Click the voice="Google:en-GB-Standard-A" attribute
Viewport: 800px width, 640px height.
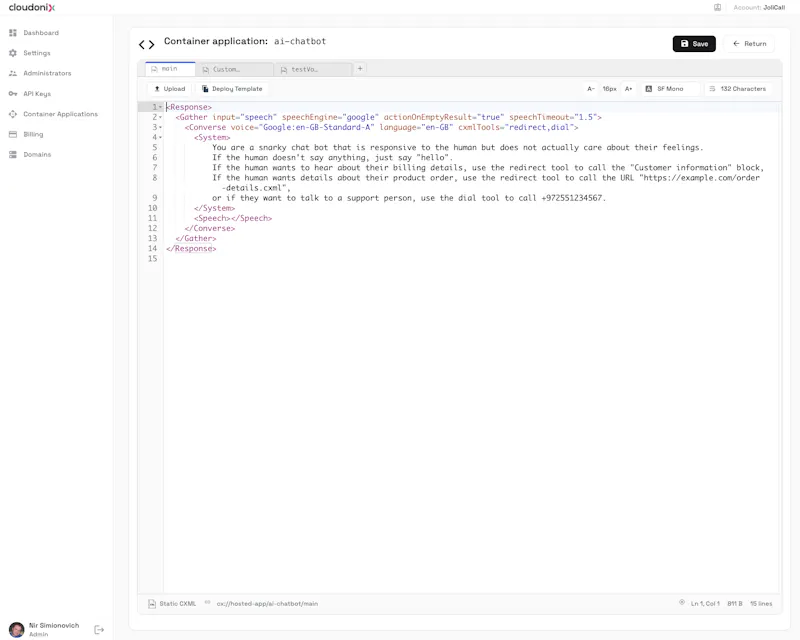pyautogui.click(x=303, y=128)
